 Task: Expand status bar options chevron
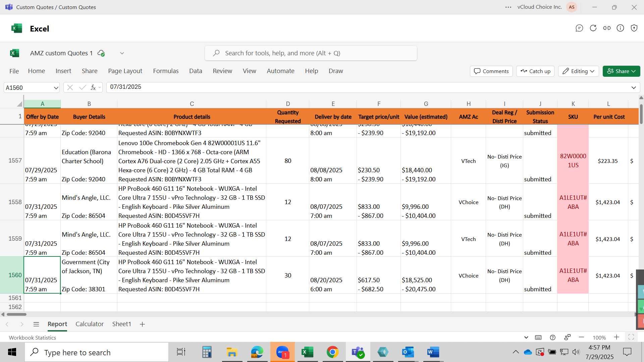point(526,338)
